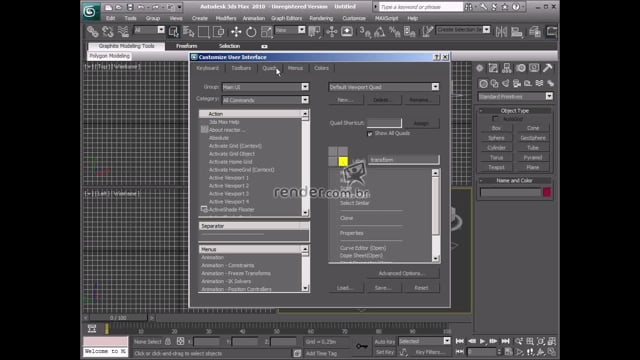Toggle Window/Crossing selection icon

click(218, 31)
